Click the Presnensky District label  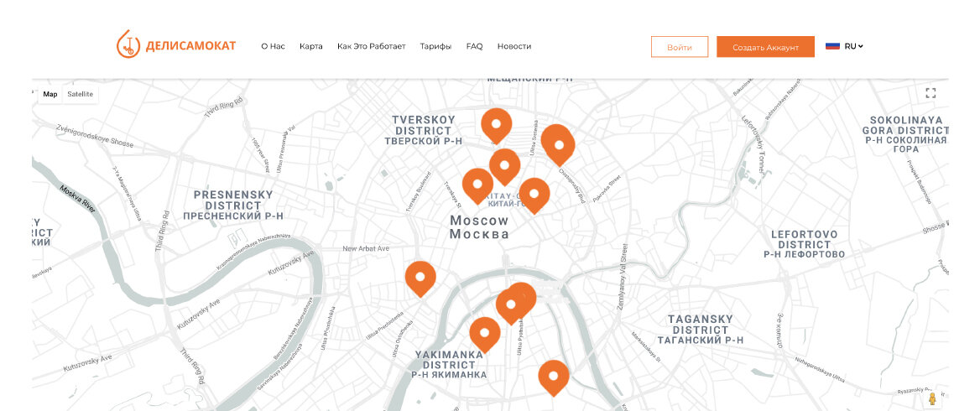coord(233,205)
